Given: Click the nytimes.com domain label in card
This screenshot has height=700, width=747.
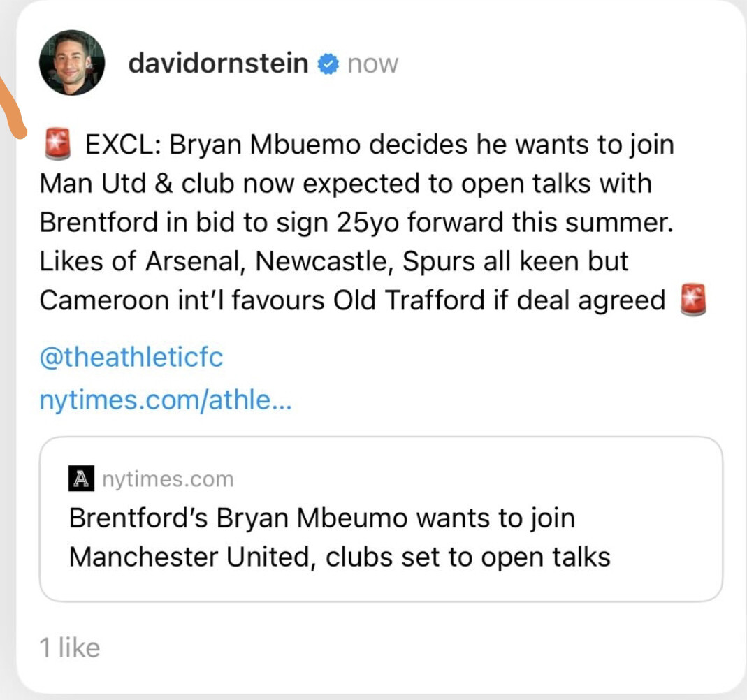Looking at the screenshot, I should pyautogui.click(x=168, y=479).
